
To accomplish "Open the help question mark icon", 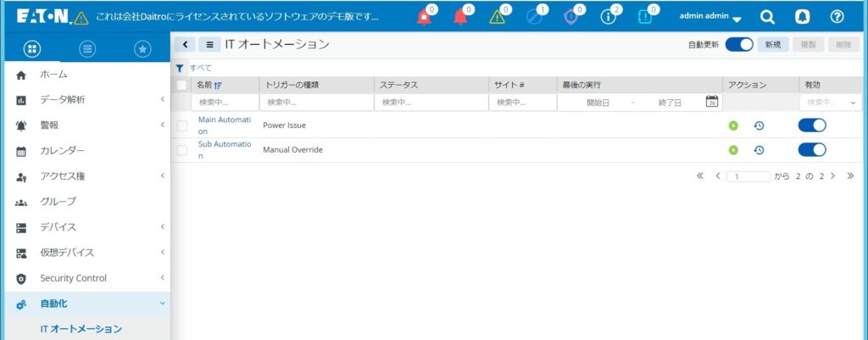I will tap(837, 18).
